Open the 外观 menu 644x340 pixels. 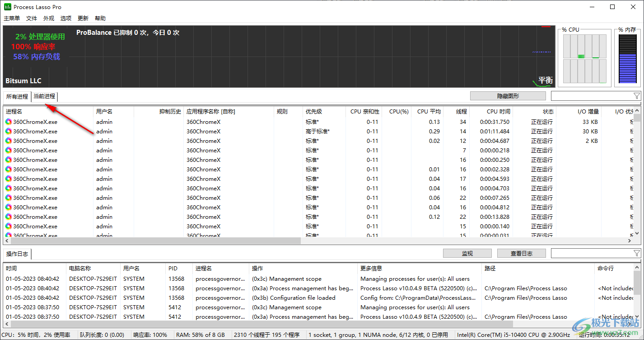[x=49, y=19]
